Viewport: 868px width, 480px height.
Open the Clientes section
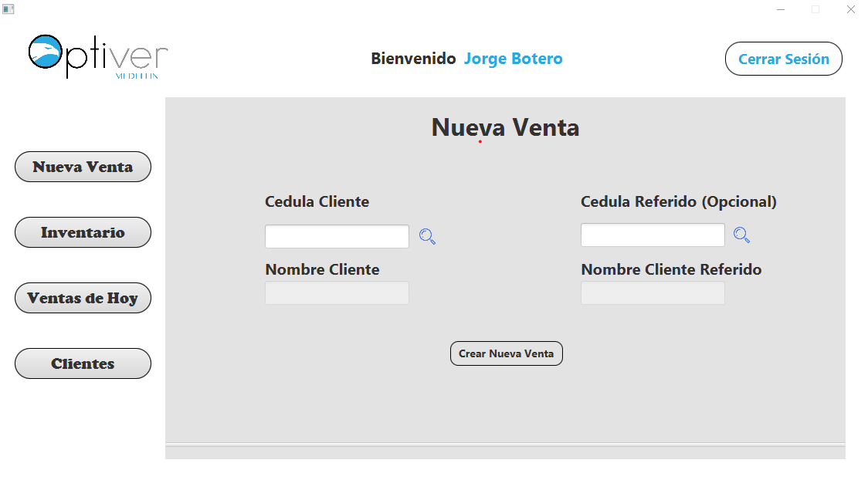click(x=83, y=363)
